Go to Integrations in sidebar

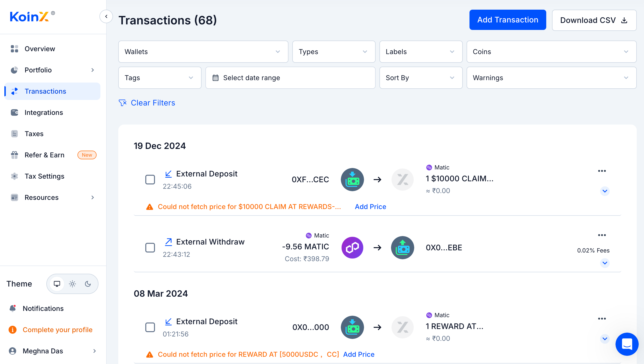[44, 112]
